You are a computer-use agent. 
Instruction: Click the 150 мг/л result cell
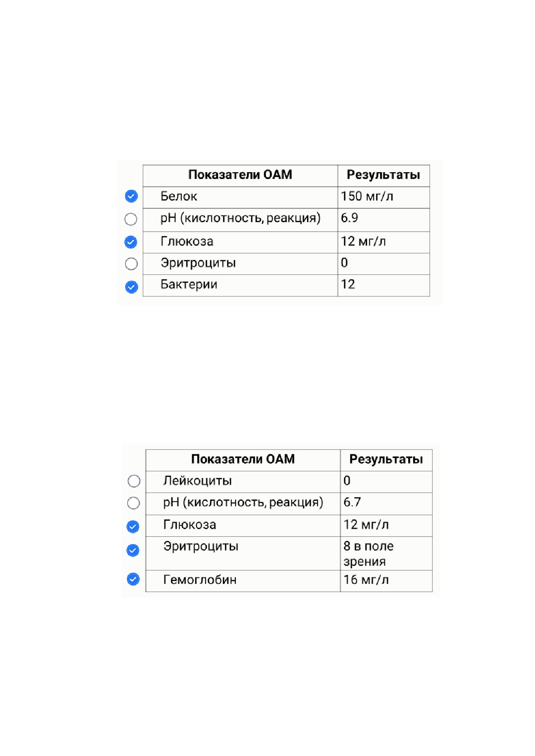click(383, 198)
